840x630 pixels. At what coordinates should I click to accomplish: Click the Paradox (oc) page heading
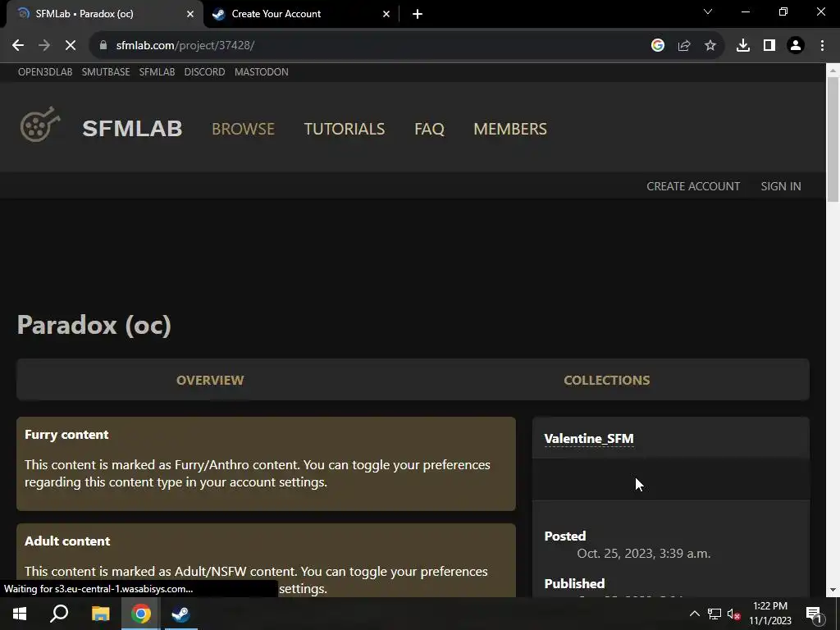(94, 325)
